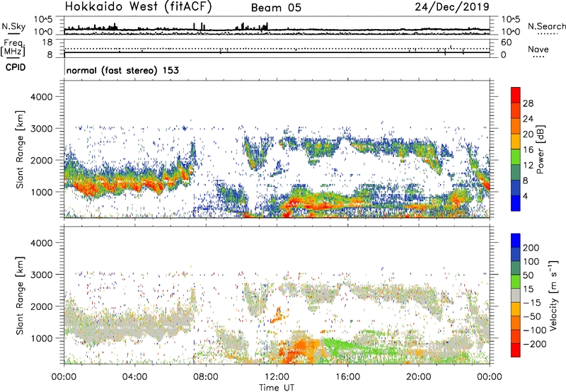Select 'normal (fast stereo) 153' mode text
566x392 pixels.
[122, 70]
